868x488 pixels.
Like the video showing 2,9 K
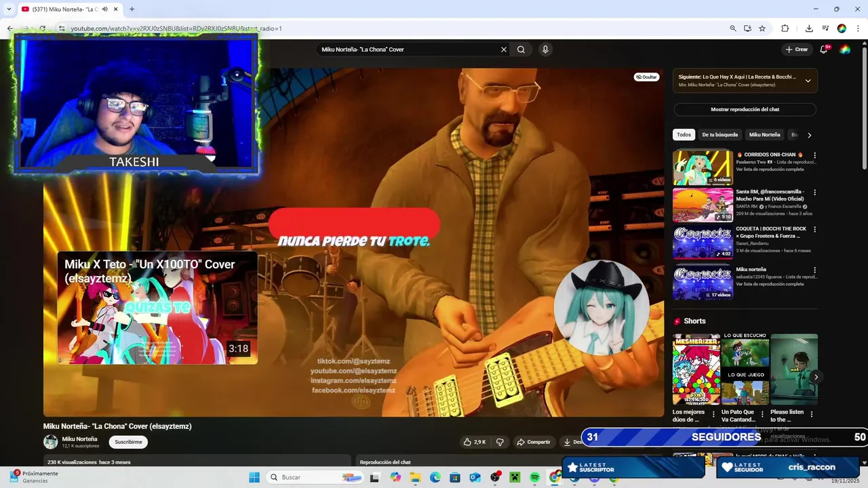[475, 442]
